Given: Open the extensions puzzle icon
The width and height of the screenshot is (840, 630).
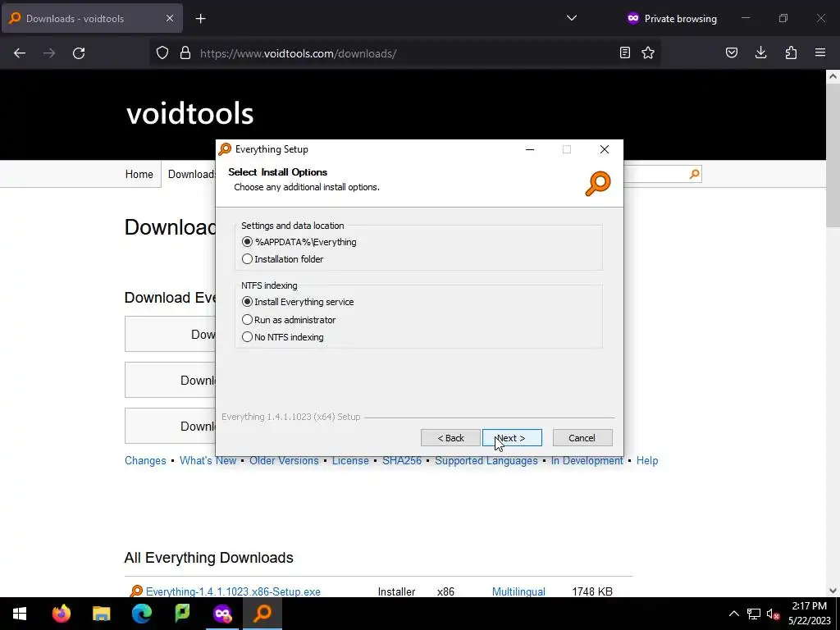Looking at the screenshot, I should 791,52.
